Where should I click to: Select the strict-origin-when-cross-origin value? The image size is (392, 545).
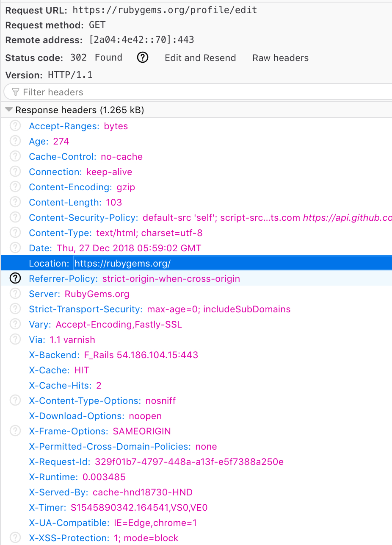click(x=171, y=279)
